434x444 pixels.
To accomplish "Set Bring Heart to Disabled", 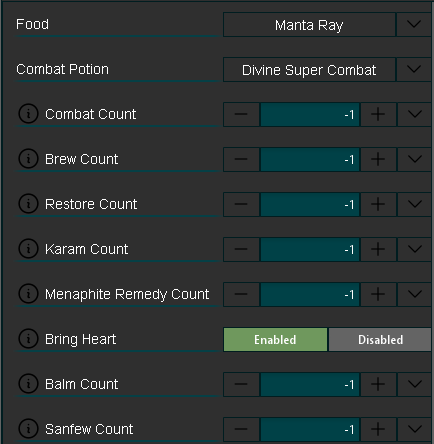I will pyautogui.click(x=380, y=340).
